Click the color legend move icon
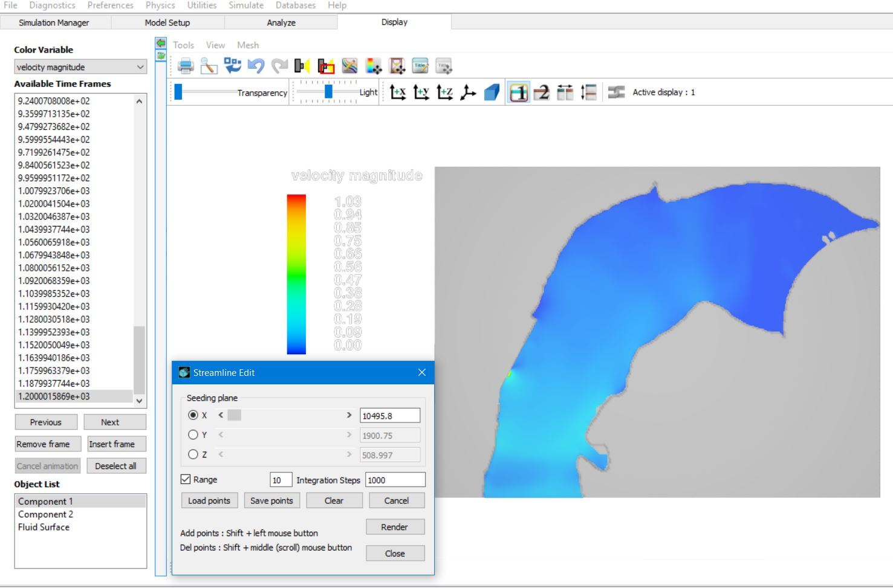The width and height of the screenshot is (893, 588). point(374,66)
